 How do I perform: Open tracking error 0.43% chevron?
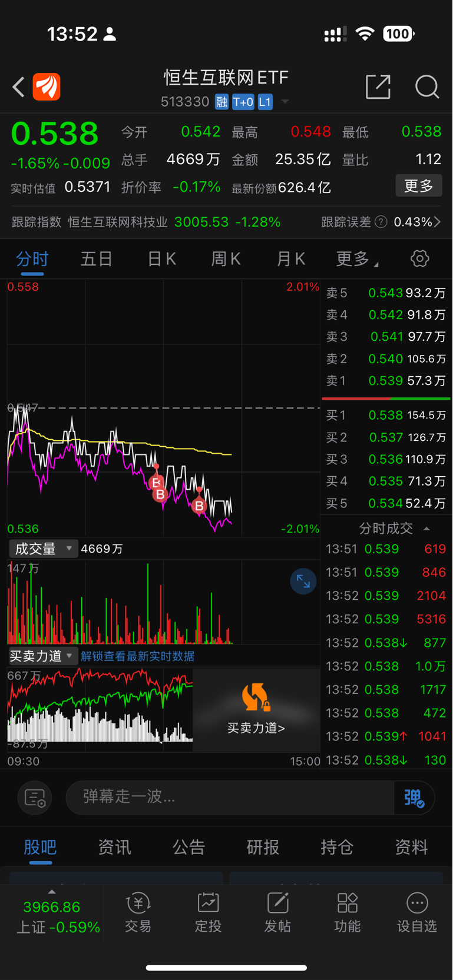(437, 222)
